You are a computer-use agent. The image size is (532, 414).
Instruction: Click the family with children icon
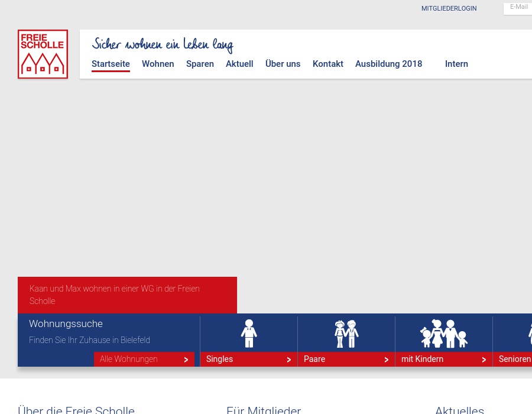443,334
